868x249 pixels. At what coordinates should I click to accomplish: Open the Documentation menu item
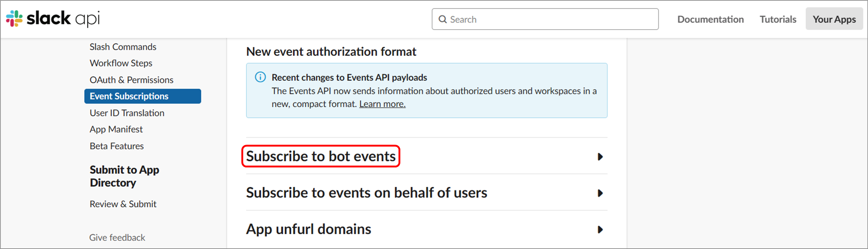(x=710, y=19)
